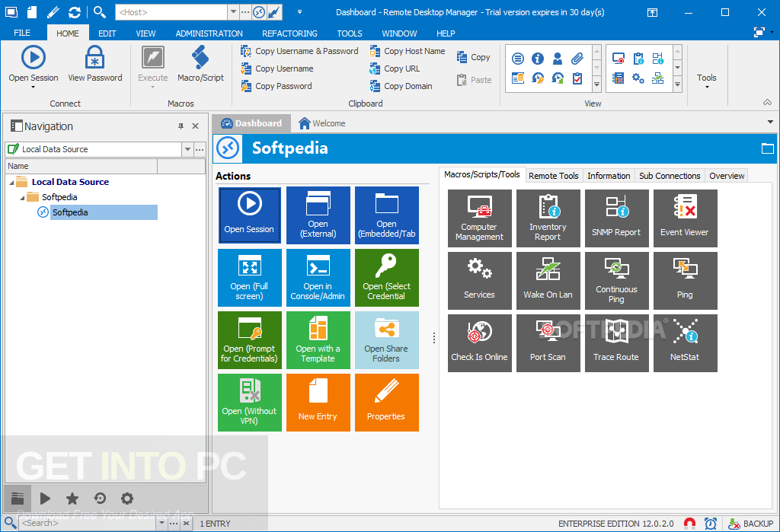
Task: Open the Macro/Script tool
Action: 200,61
